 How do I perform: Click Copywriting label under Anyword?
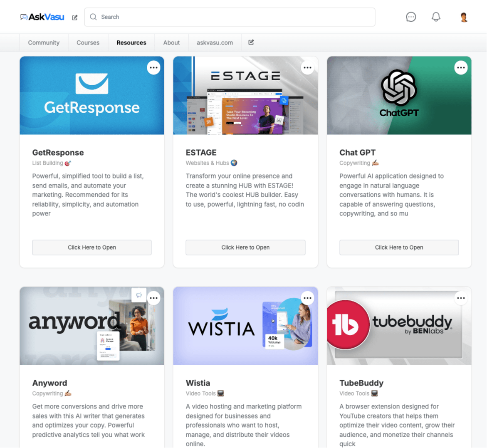[x=52, y=394]
